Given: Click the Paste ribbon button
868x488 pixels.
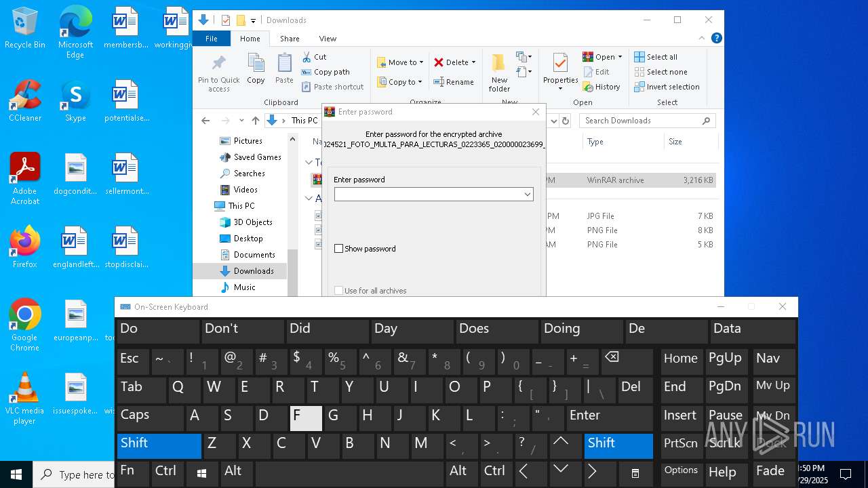Looking at the screenshot, I should pyautogui.click(x=284, y=69).
